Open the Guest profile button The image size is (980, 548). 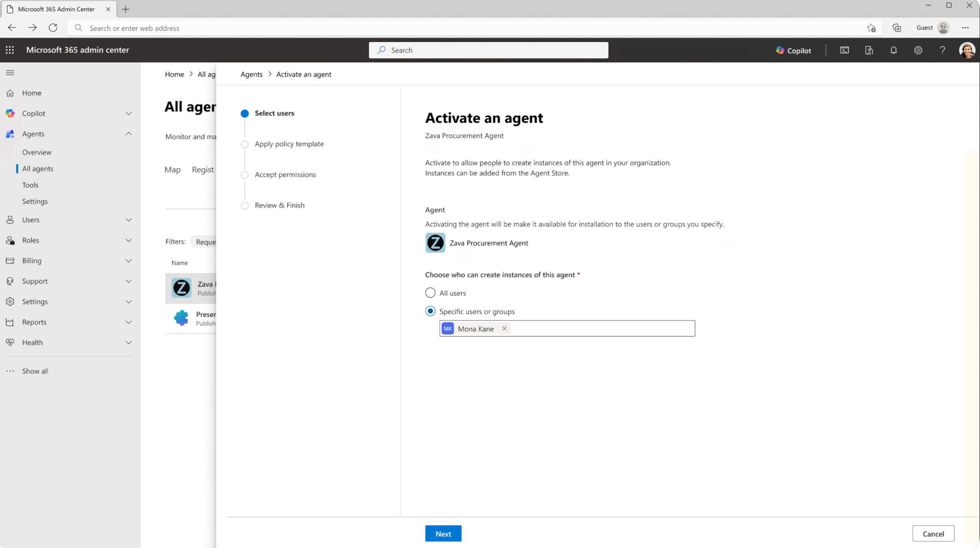[x=931, y=28]
